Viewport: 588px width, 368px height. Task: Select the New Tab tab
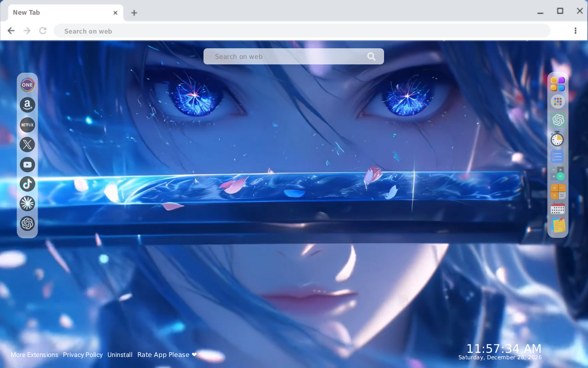point(66,13)
